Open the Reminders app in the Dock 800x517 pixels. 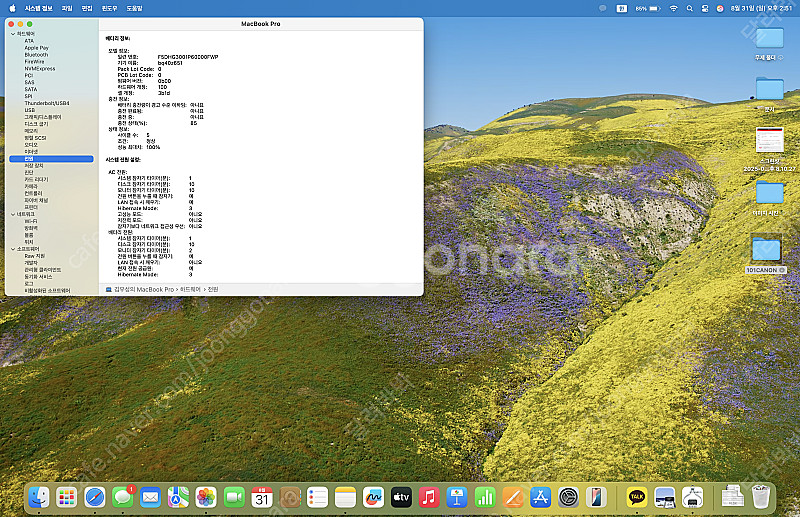317,497
